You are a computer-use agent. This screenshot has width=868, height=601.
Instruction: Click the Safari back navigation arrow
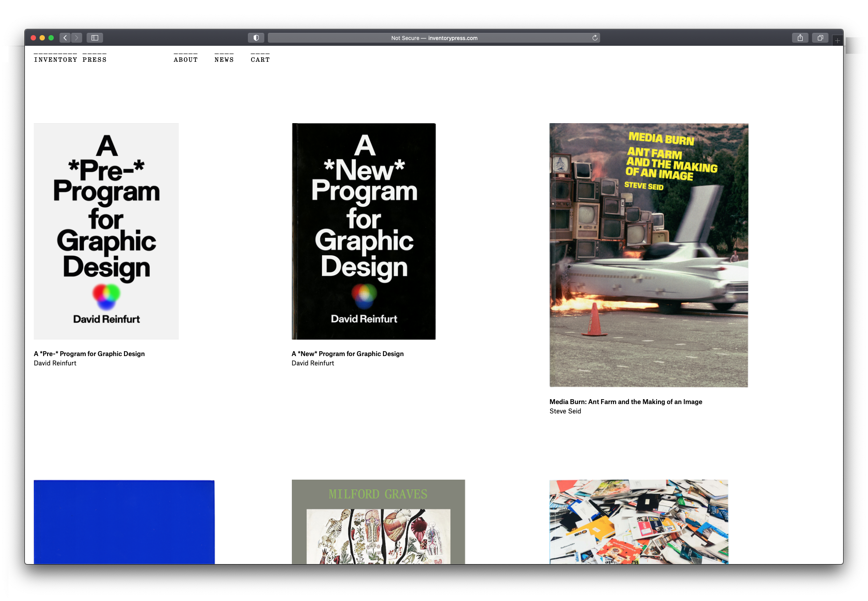tap(65, 38)
